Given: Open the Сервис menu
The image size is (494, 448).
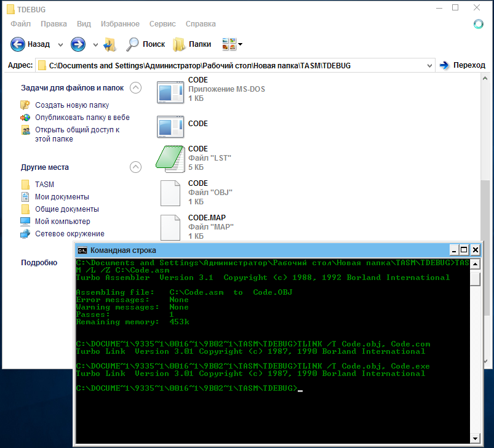Looking at the screenshot, I should [162, 24].
